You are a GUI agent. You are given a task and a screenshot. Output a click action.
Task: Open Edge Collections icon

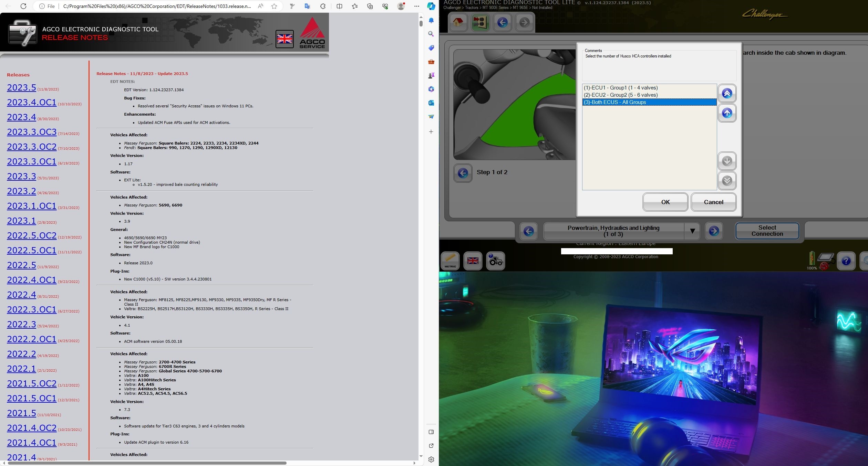click(370, 6)
